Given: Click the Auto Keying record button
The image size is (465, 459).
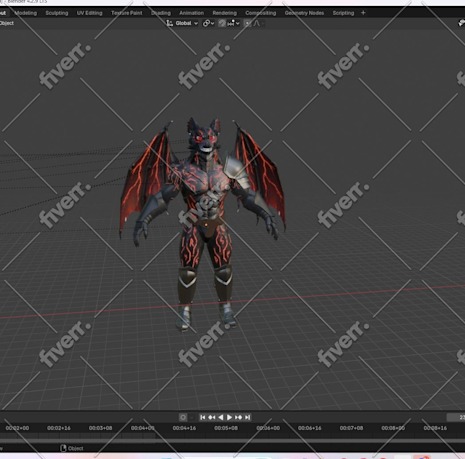Looking at the screenshot, I should [x=183, y=417].
